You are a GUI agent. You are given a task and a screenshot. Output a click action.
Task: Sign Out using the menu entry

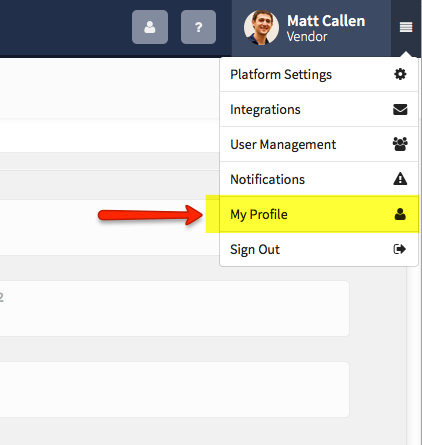(319, 249)
